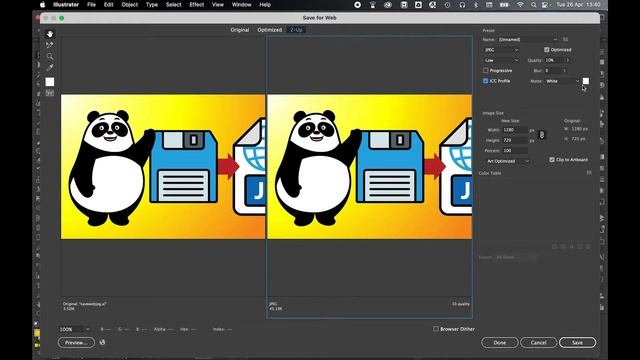This screenshot has height=360, width=640.
Task: Click the Matte white color swatch
Action: coord(586,81)
